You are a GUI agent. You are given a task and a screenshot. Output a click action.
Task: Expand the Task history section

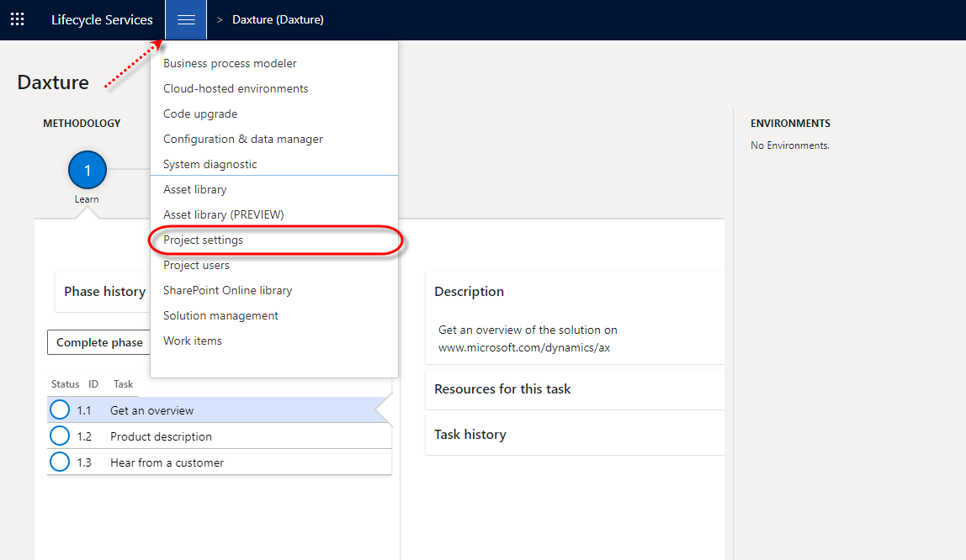[x=470, y=435]
